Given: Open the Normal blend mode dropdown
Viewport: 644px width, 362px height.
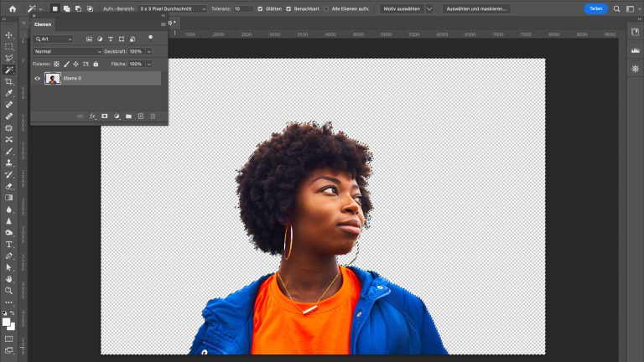Looking at the screenshot, I should [x=68, y=51].
